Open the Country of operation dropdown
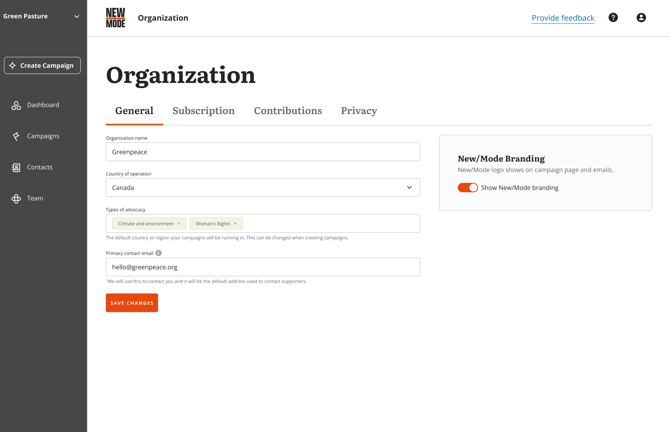Screen dimensions: 670x432 [x=263, y=188]
